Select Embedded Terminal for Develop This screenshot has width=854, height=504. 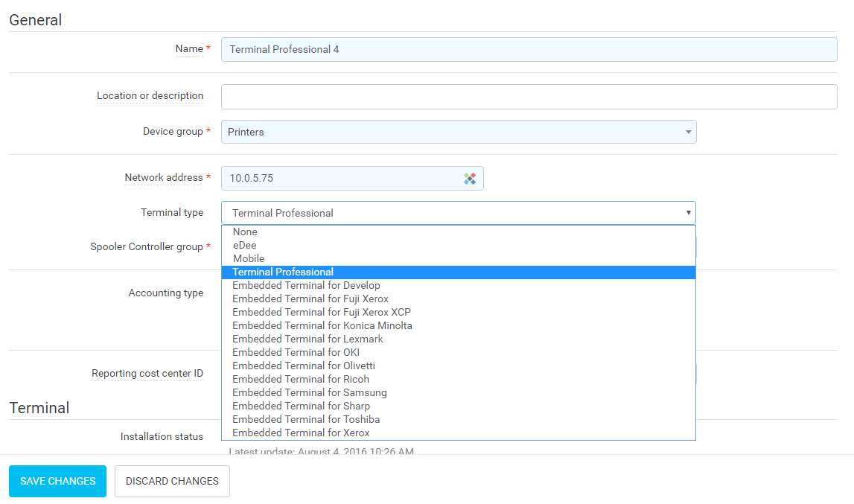click(306, 286)
